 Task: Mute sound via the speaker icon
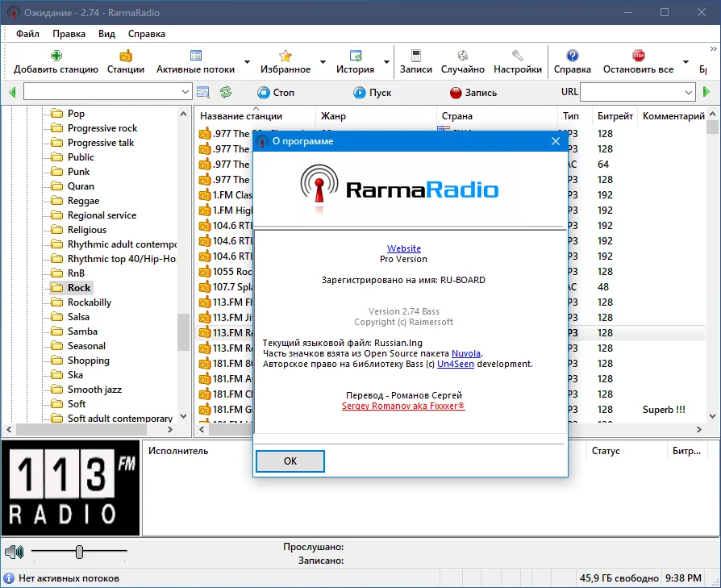(15, 551)
